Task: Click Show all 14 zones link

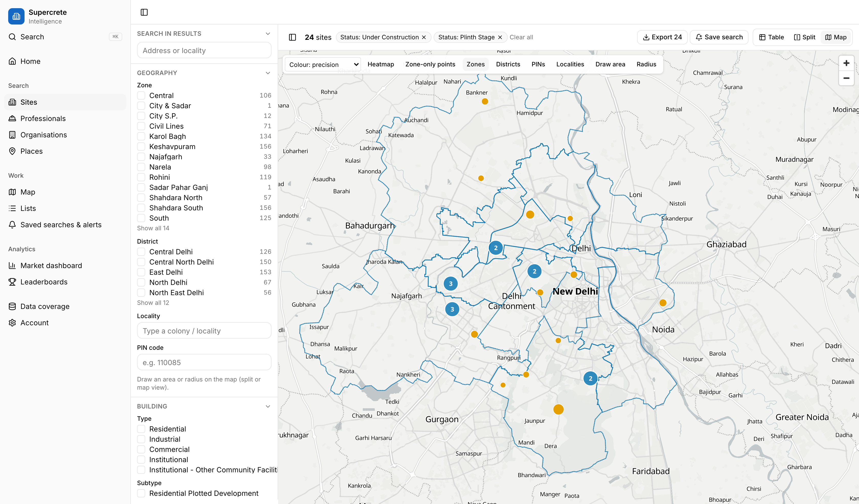Action: click(153, 228)
